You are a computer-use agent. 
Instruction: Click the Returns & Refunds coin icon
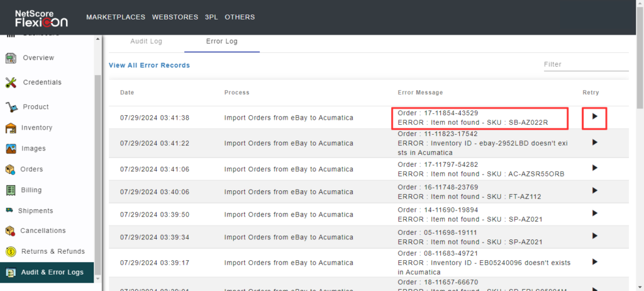[10, 251]
